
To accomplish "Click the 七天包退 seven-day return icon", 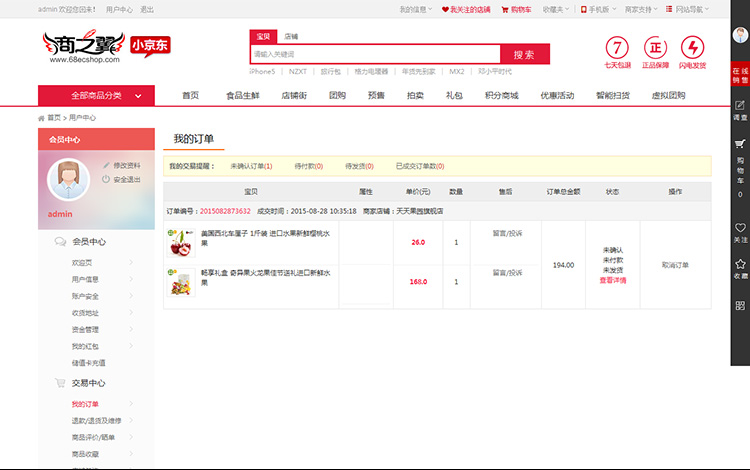I will [x=618, y=48].
